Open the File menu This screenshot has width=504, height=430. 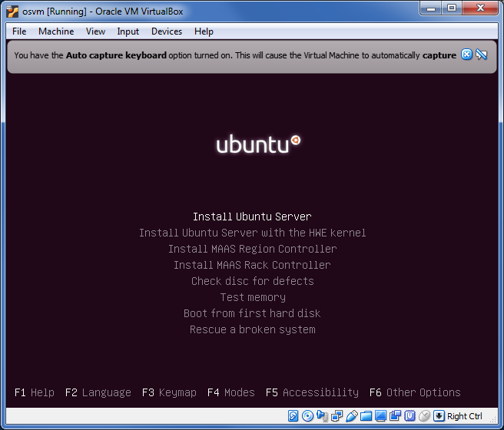tap(19, 31)
